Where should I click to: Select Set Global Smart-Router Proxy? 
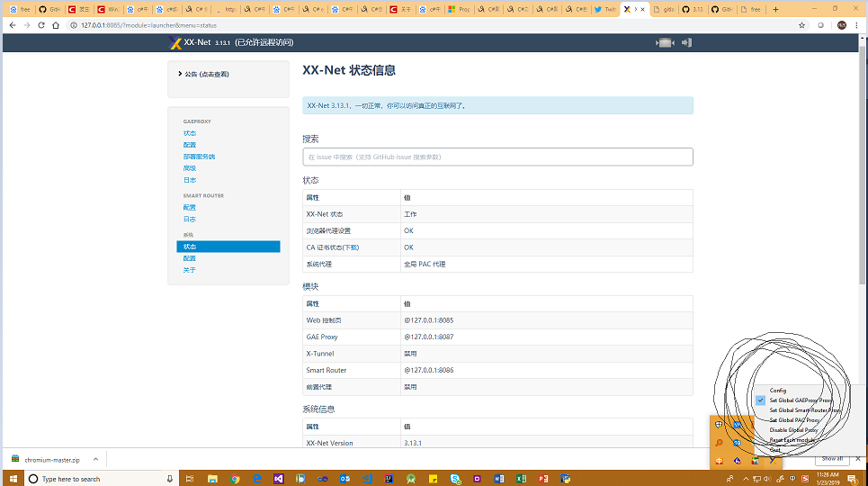click(x=805, y=410)
